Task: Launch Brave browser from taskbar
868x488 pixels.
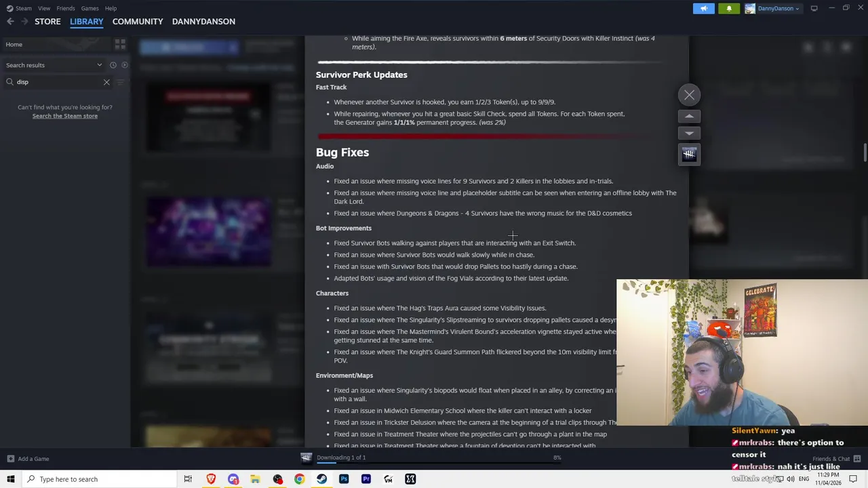Action: pyautogui.click(x=211, y=479)
